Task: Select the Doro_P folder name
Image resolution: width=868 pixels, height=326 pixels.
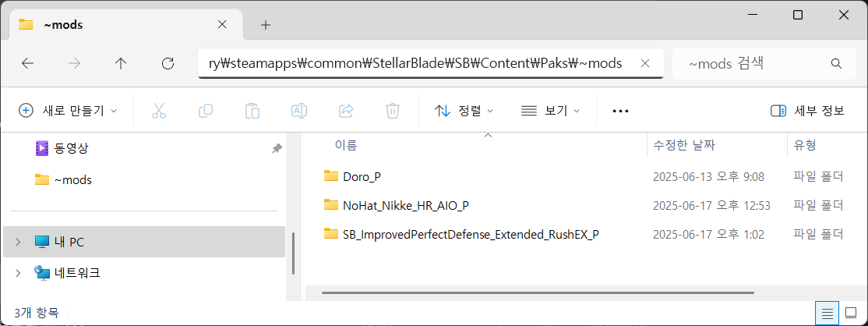Action: [x=362, y=176]
